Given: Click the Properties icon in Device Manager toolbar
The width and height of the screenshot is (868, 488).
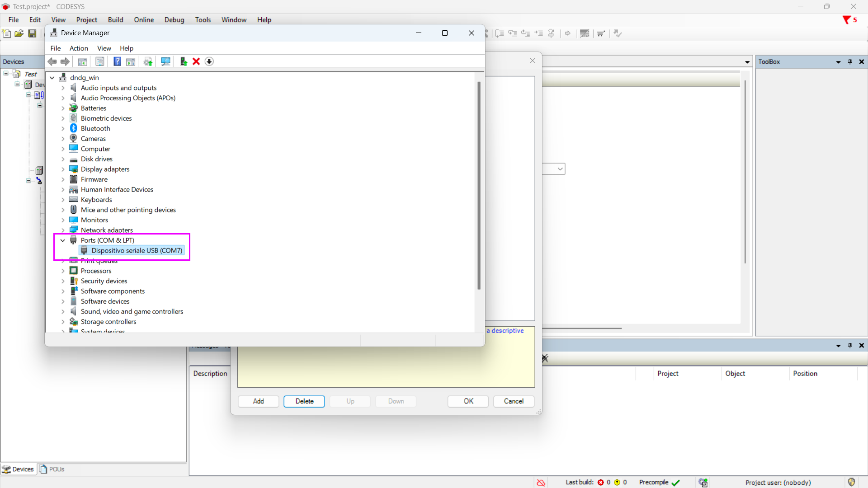Looking at the screenshot, I should 100,61.
